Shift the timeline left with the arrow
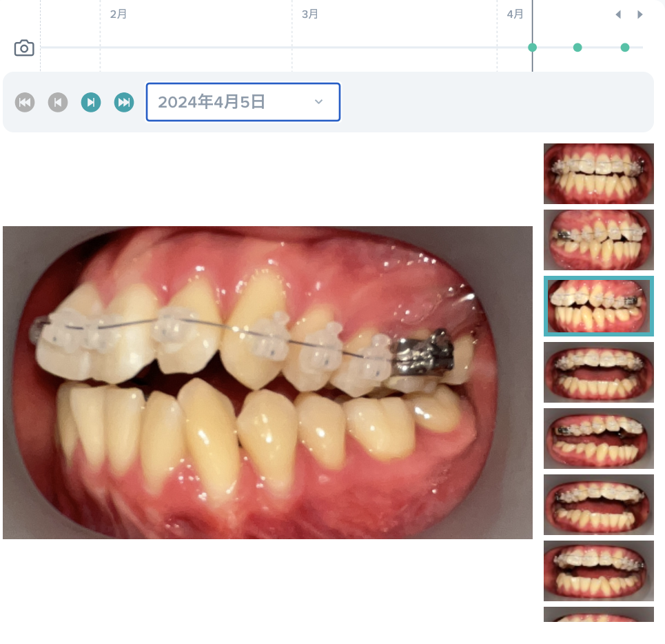This screenshot has height=644, width=665. coord(618,14)
